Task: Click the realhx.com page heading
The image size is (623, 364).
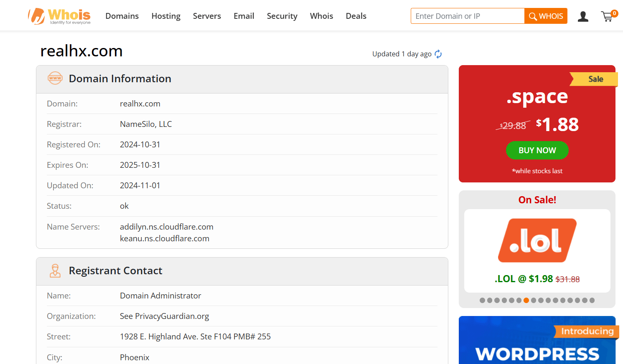Action: 81,51
